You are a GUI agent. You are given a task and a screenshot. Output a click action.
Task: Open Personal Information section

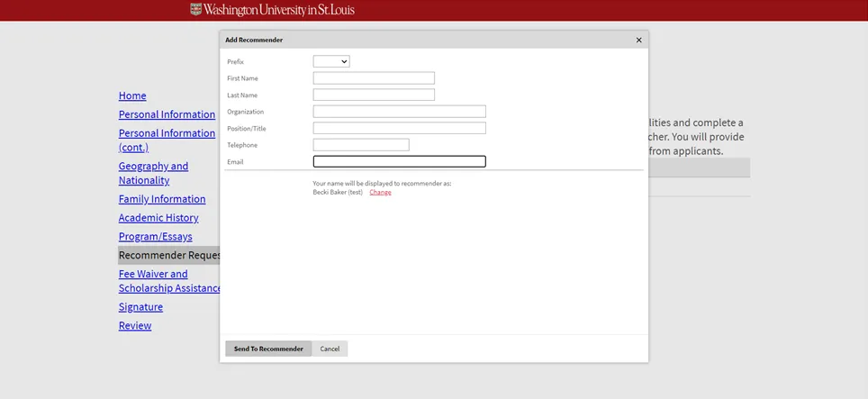click(x=167, y=114)
